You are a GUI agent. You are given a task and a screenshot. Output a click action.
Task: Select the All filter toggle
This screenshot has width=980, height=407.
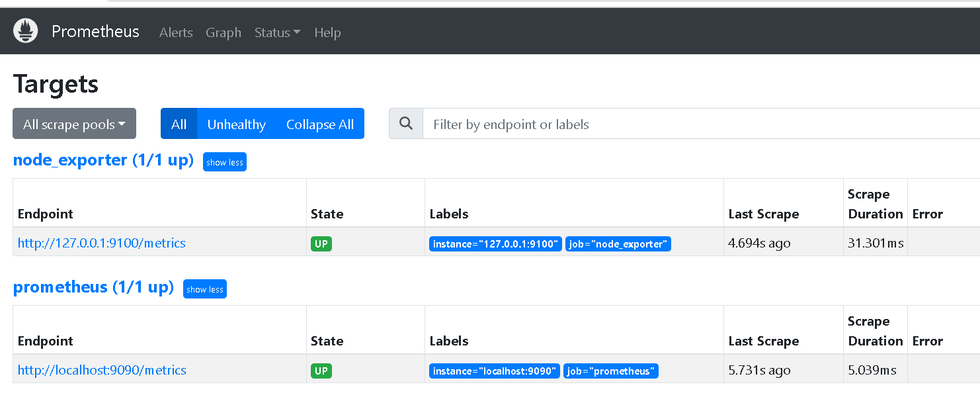(179, 124)
